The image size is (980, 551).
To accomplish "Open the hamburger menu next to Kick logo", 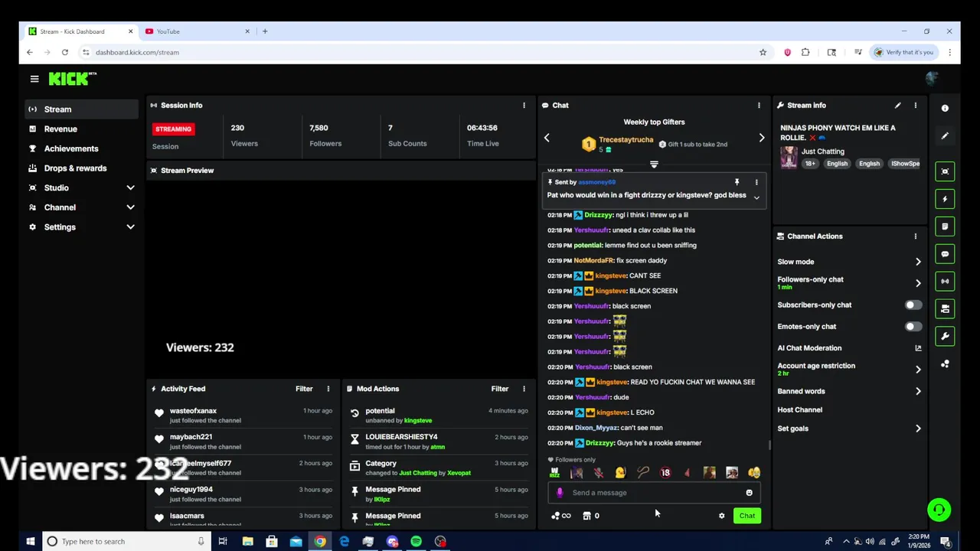I will (x=34, y=79).
